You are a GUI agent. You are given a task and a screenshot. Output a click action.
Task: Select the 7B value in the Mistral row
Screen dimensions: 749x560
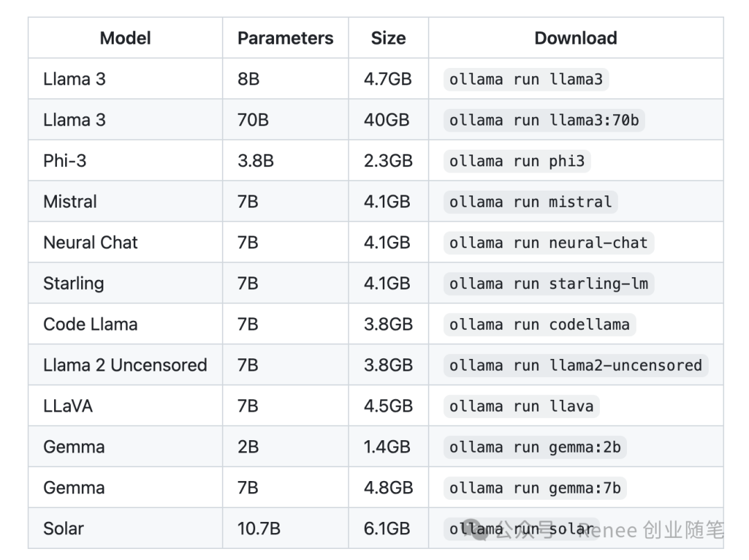click(248, 202)
